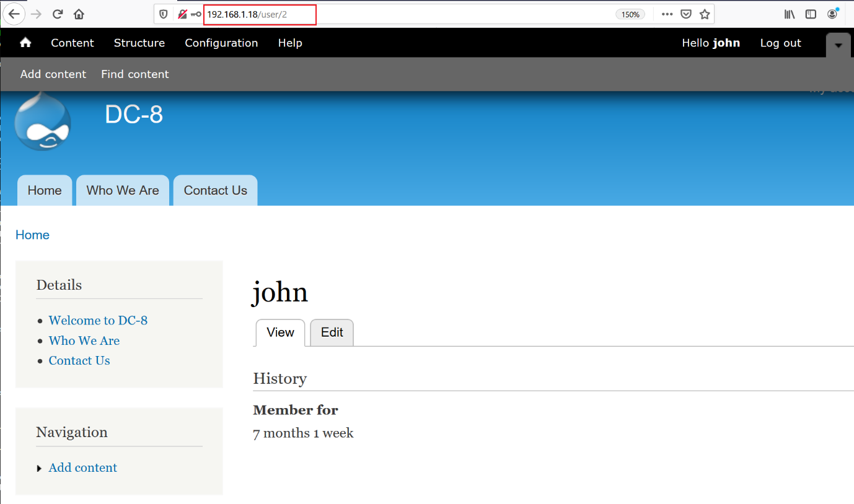Click the 150% zoom level indicator
This screenshot has height=504, width=854.
[630, 14]
